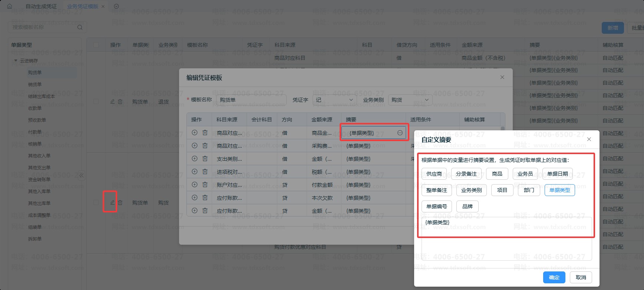Switch to the 自动生成凭证 tab

(x=41, y=6)
